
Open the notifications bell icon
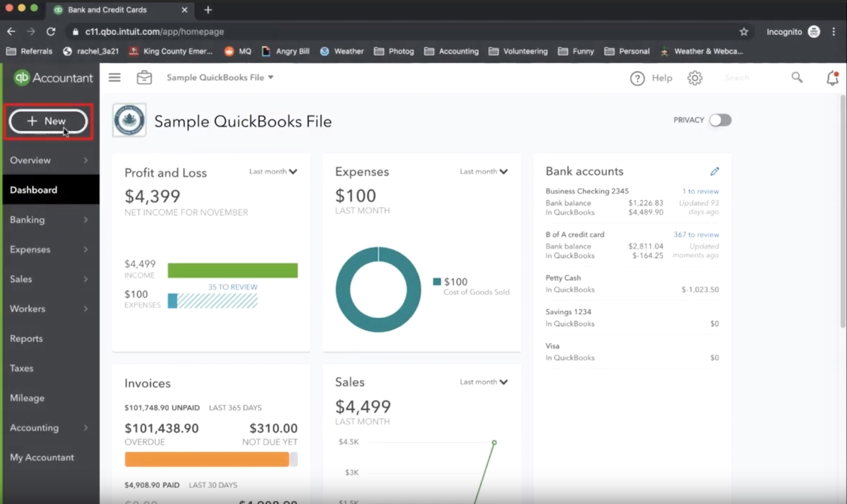(x=832, y=78)
